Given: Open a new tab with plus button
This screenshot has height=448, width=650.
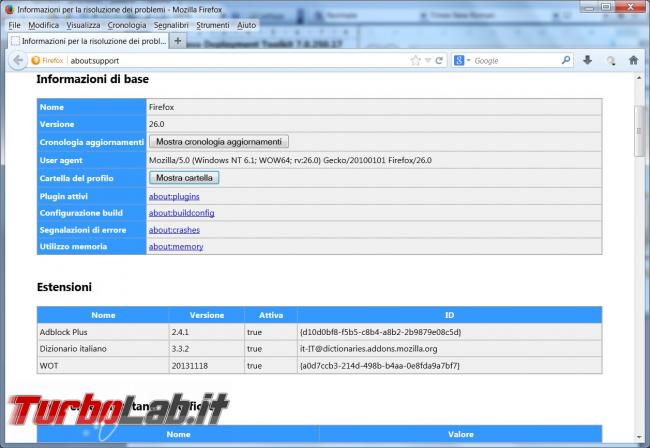Looking at the screenshot, I should pos(178,41).
